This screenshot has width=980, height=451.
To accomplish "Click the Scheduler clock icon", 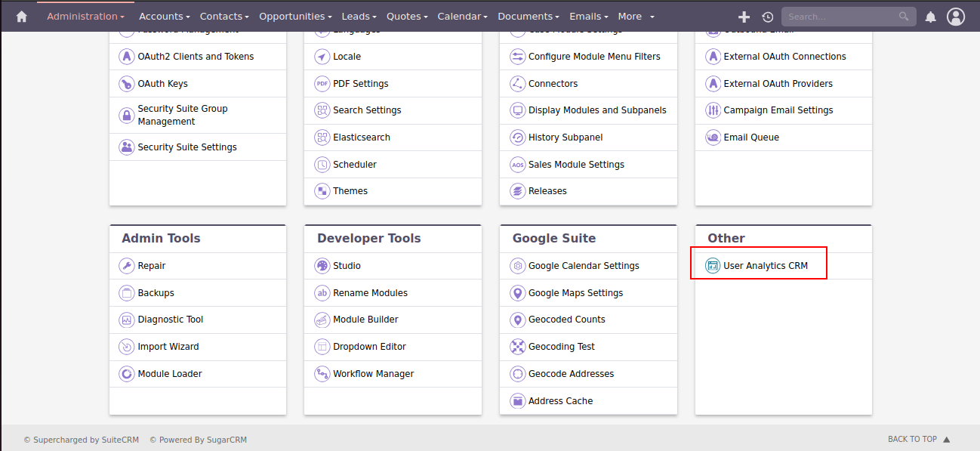I will [322, 165].
